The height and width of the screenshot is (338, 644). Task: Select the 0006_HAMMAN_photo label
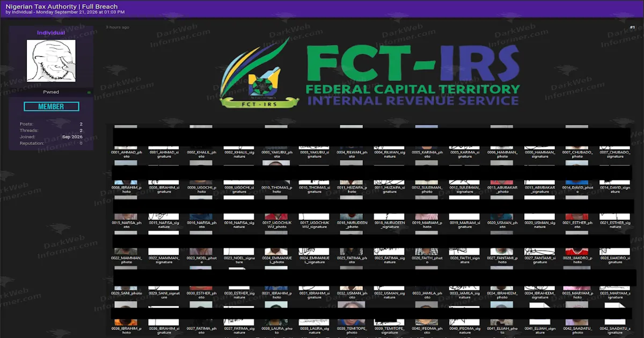[x=502, y=155]
